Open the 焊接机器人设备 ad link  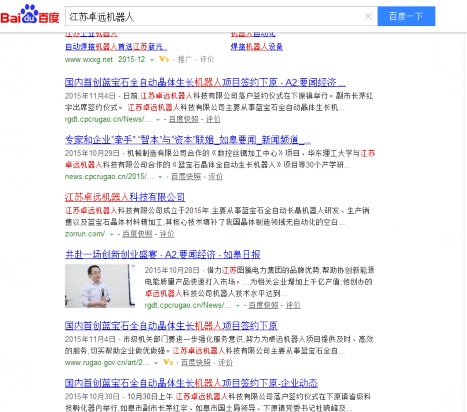(x=257, y=47)
